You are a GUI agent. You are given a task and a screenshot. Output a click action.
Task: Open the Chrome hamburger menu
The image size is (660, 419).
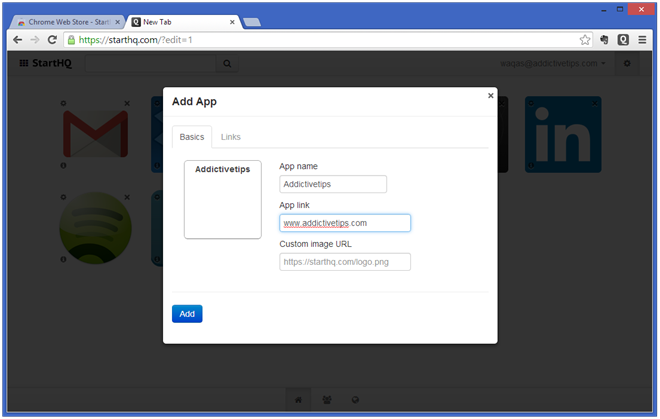[642, 40]
